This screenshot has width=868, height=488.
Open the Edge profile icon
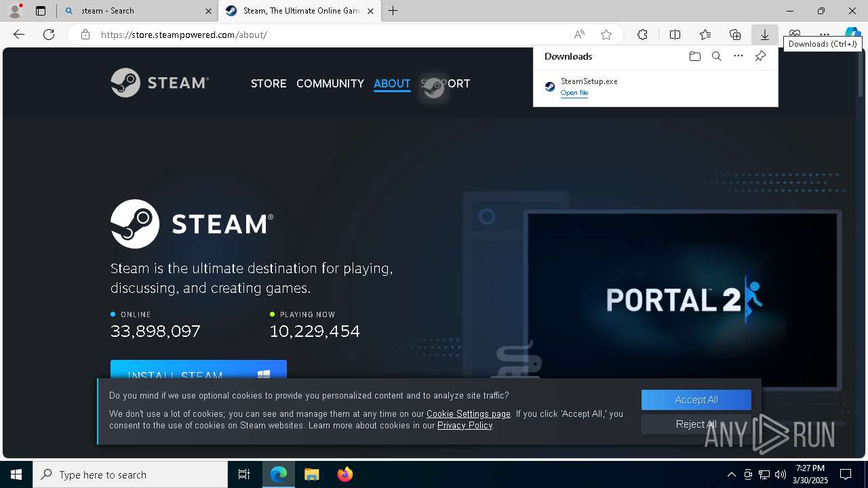click(15, 11)
